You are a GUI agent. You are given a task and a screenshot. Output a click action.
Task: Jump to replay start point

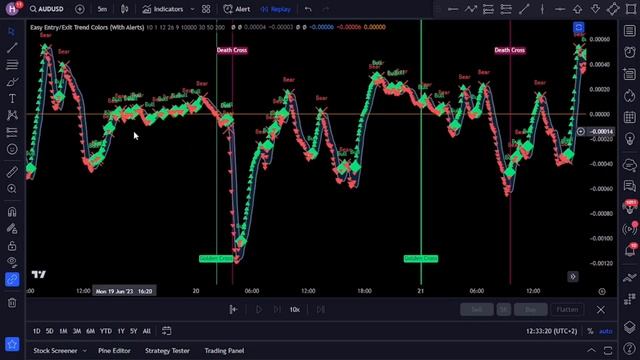[x=233, y=310]
